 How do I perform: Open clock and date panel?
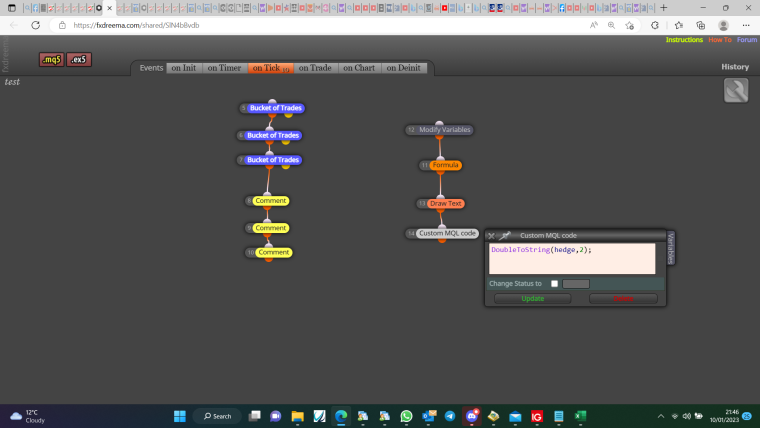click(x=725, y=416)
